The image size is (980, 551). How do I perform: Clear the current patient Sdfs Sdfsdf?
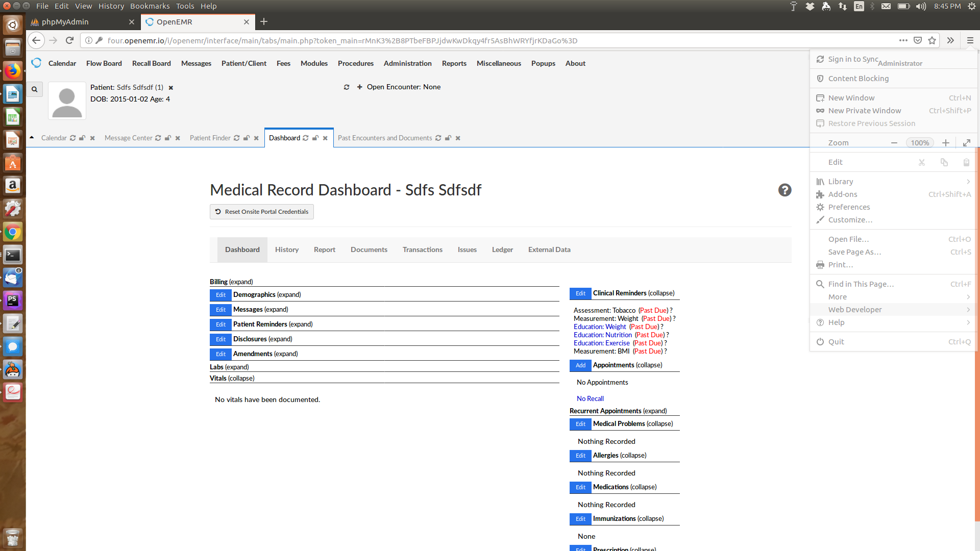coord(171,88)
